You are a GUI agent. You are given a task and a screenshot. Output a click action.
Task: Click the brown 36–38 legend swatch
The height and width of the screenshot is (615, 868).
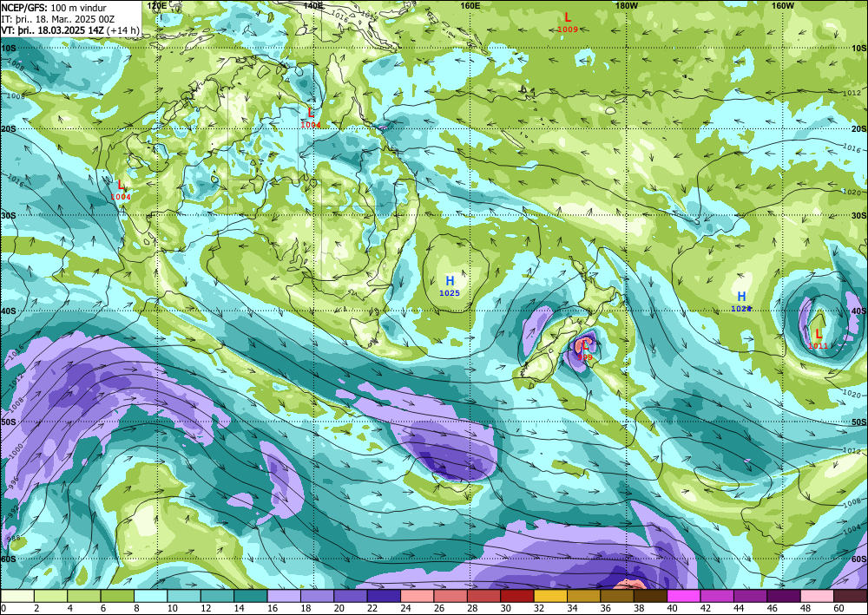click(x=617, y=596)
